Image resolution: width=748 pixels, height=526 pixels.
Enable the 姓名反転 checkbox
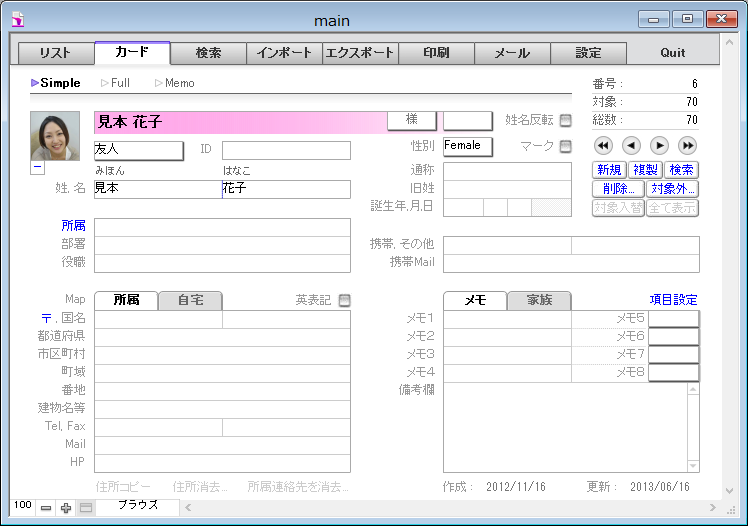click(565, 120)
